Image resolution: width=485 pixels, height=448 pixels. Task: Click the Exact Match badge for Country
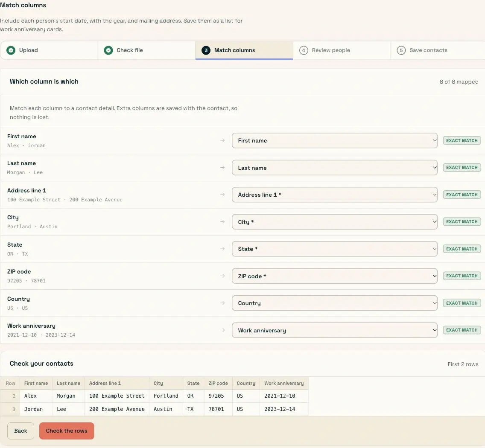(462, 303)
